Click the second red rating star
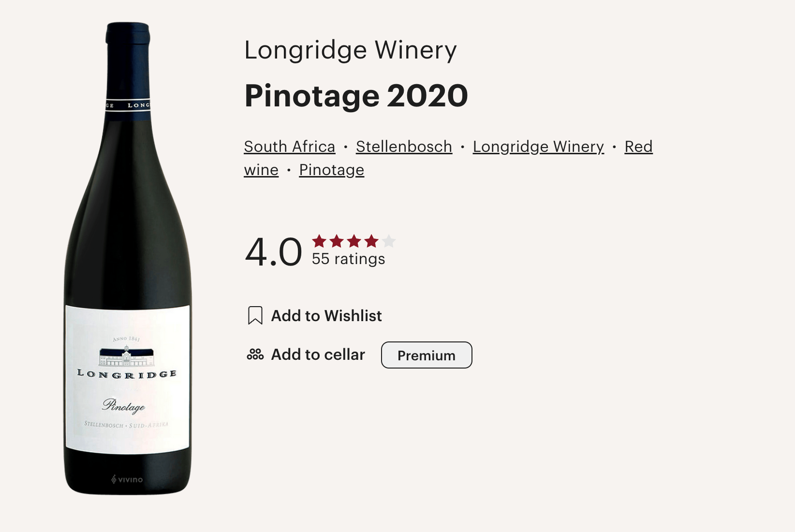The width and height of the screenshot is (795, 532). (x=337, y=241)
